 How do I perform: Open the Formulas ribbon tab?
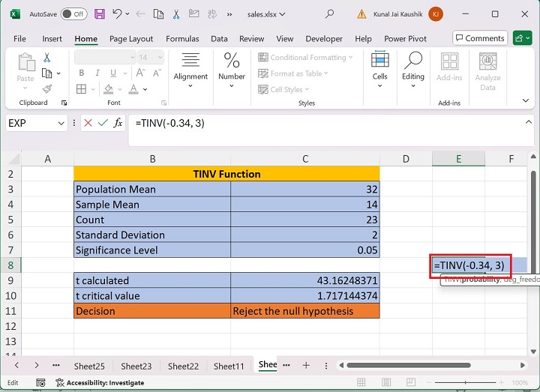[x=182, y=39]
